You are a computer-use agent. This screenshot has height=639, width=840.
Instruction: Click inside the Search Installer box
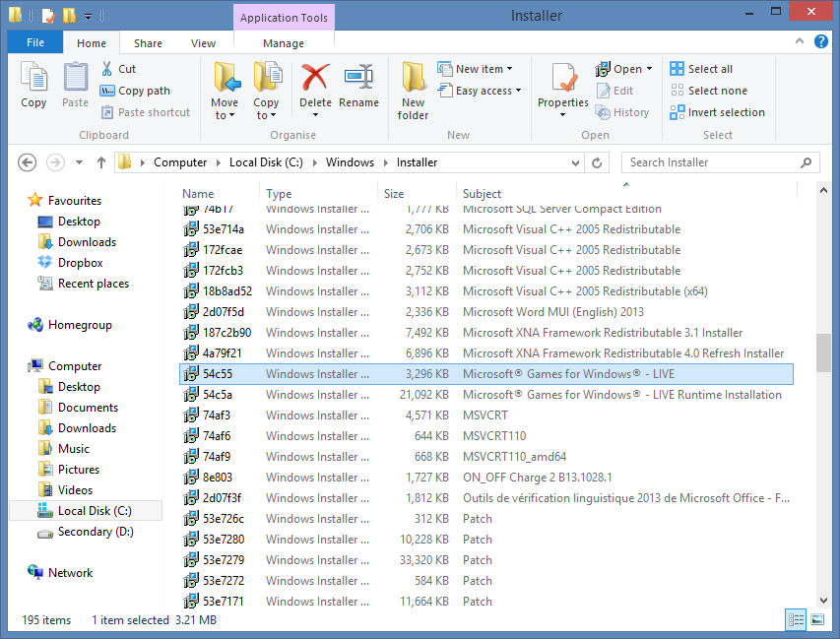pyautogui.click(x=709, y=162)
